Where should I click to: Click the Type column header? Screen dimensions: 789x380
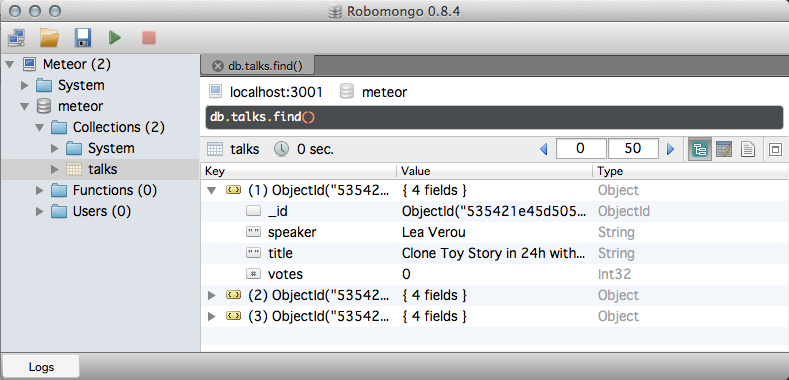(690, 172)
